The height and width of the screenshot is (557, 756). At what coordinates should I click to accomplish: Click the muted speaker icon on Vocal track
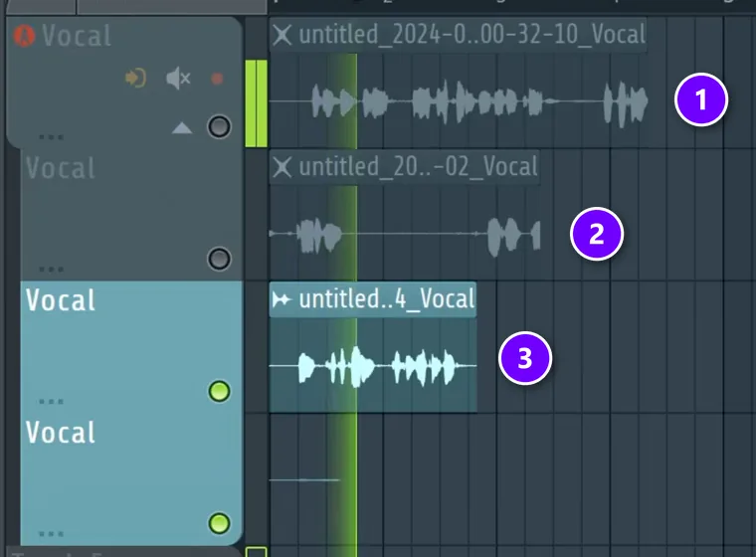[x=178, y=79]
